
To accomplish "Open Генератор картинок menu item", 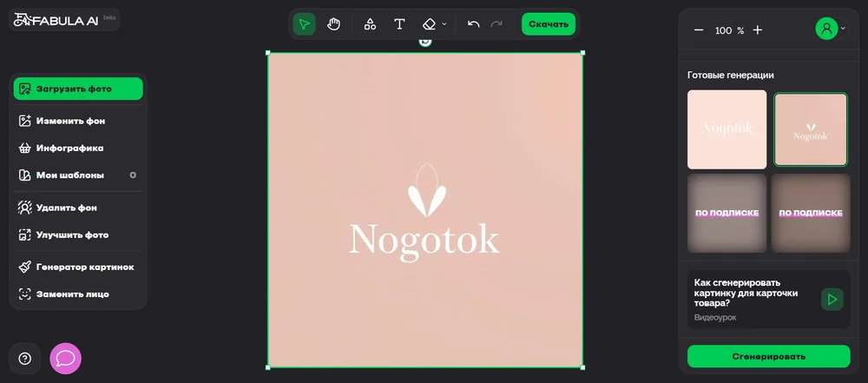I will (84, 267).
